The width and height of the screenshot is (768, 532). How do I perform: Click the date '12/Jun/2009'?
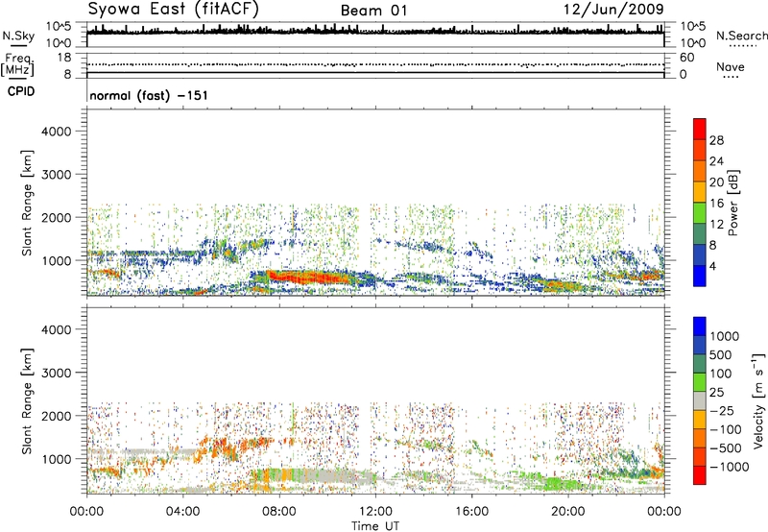[614, 10]
